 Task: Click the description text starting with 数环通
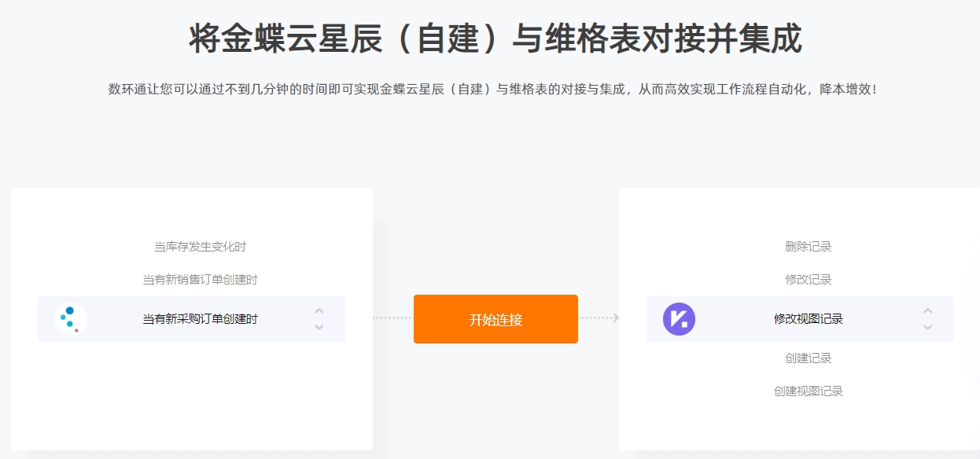point(492,89)
